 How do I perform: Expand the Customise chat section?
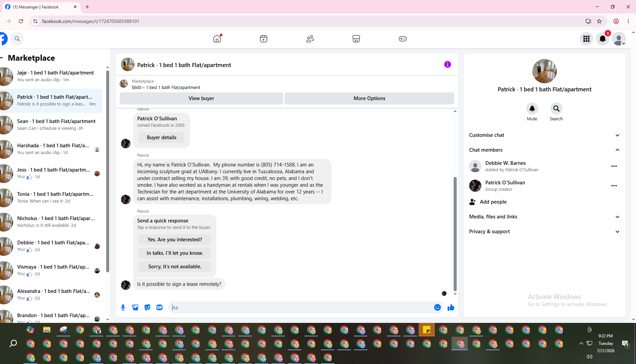pos(544,135)
